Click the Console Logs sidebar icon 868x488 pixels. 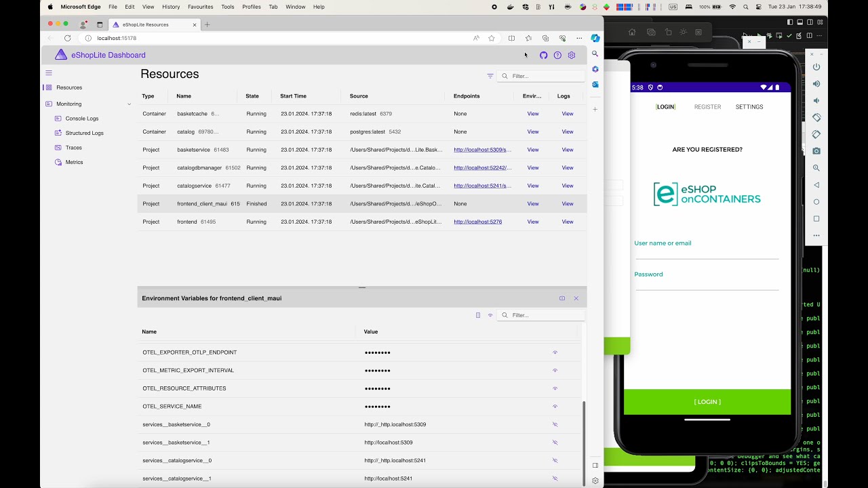pos(58,119)
